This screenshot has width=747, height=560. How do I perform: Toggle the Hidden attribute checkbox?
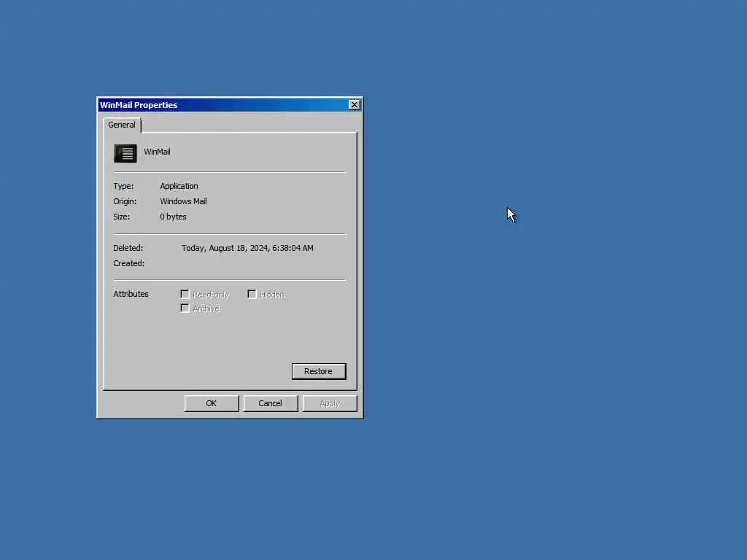coord(252,294)
